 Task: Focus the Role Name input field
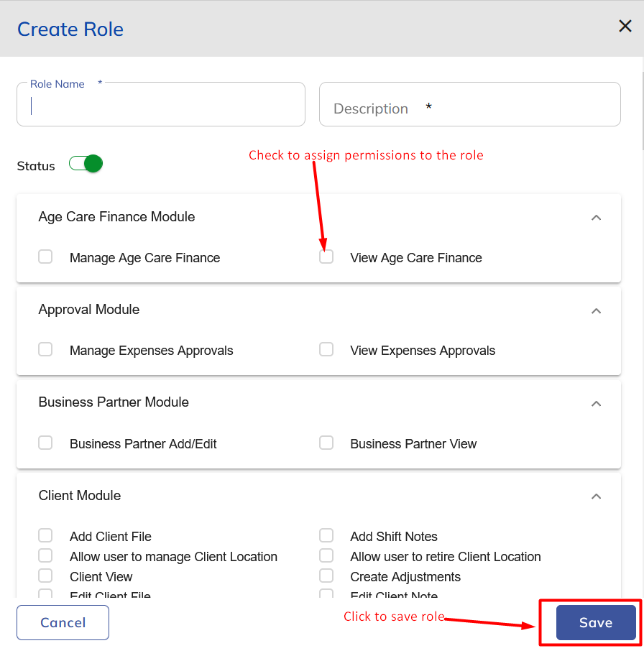[161, 105]
